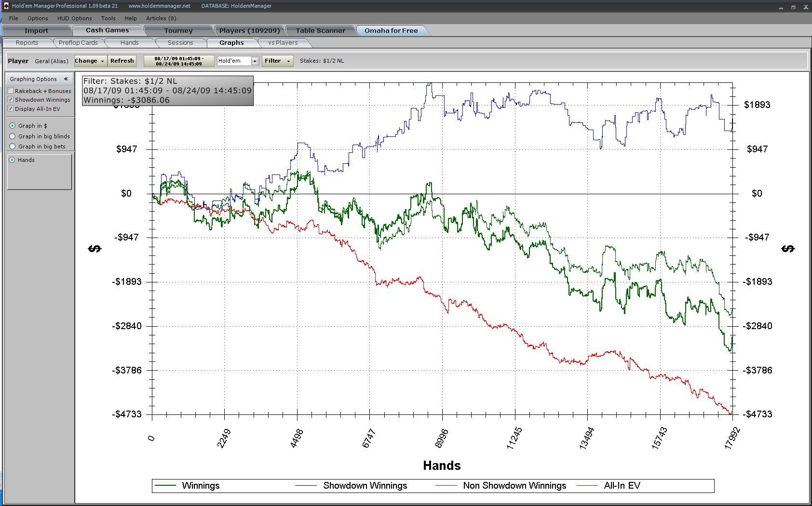This screenshot has height=506, width=812.
Task: Open the Omaha for Free tab
Action: [x=391, y=30]
